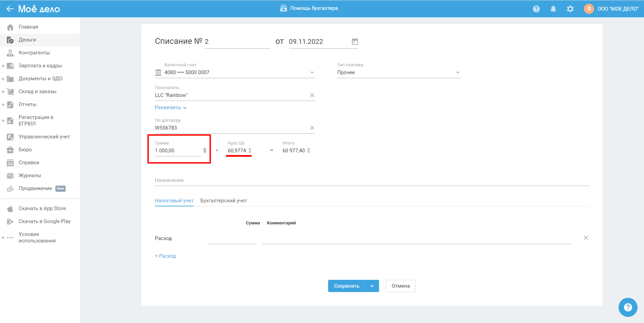Add a new row via + Расход link

[x=165, y=256]
